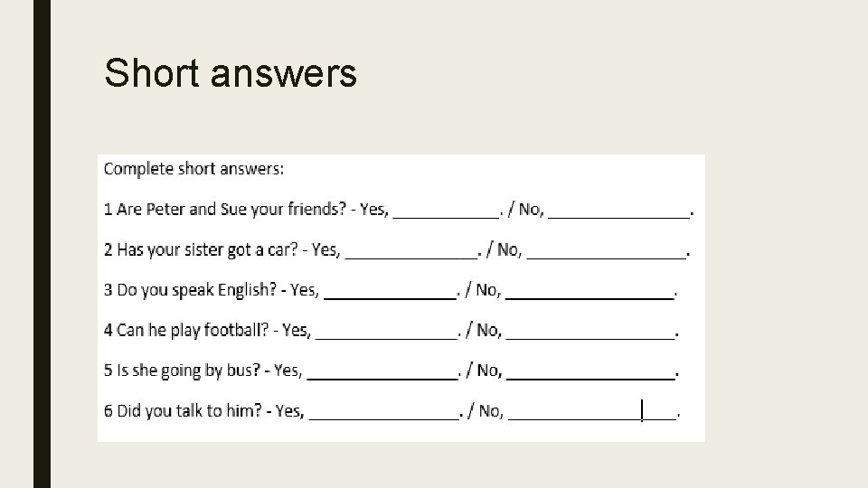Click the dark vertical bar on the slide's left edge
The width and height of the screenshot is (868, 488).
(42, 244)
